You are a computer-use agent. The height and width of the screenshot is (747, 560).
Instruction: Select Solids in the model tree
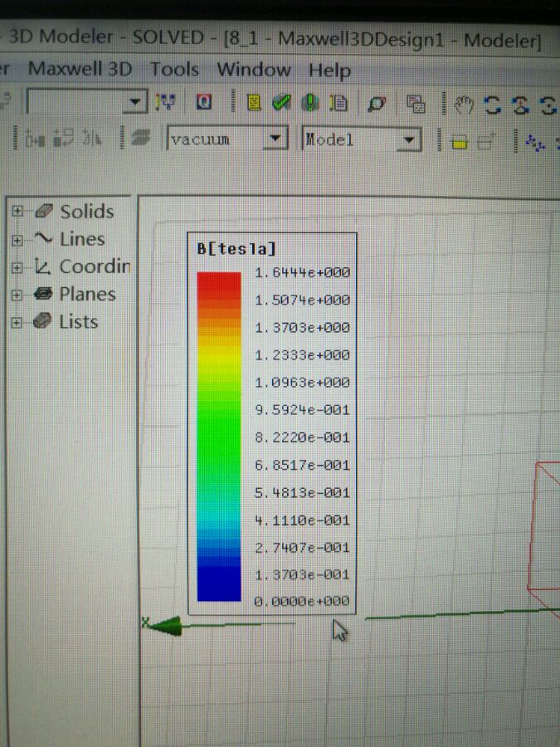(x=86, y=211)
